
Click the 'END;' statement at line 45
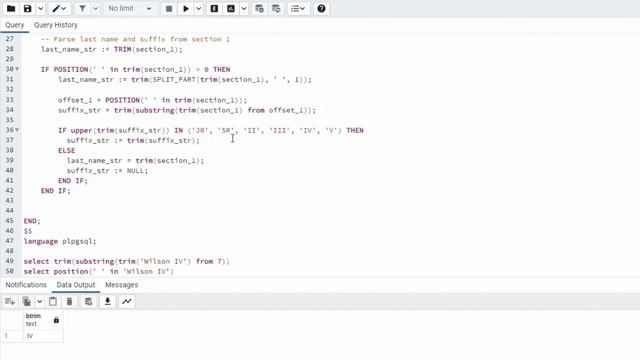tap(32, 221)
